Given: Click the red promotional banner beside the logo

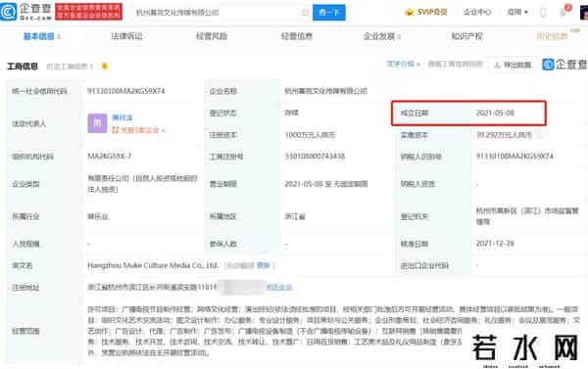Looking at the screenshot, I should point(88,12).
